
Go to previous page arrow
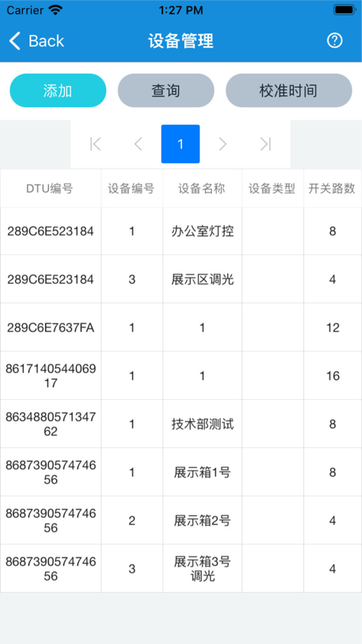[138, 144]
